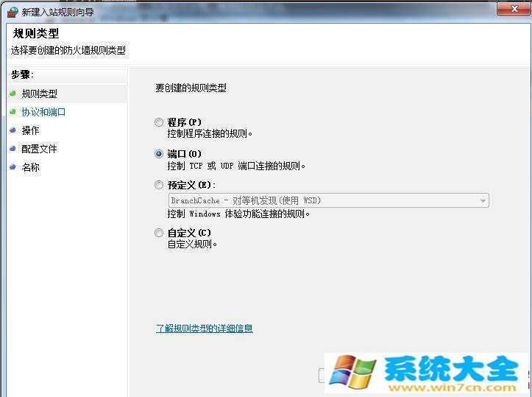
Task: Go to the 规则类型 step
Action: 39,94
